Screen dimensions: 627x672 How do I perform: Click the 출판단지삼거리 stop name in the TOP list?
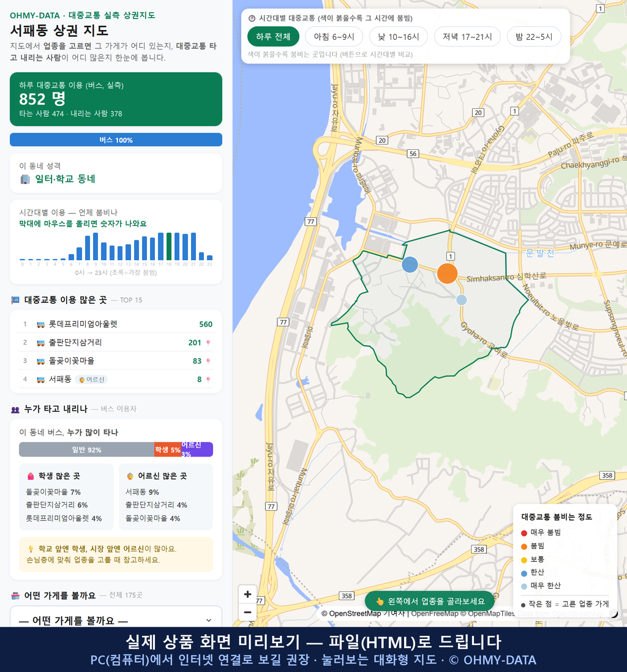point(75,343)
